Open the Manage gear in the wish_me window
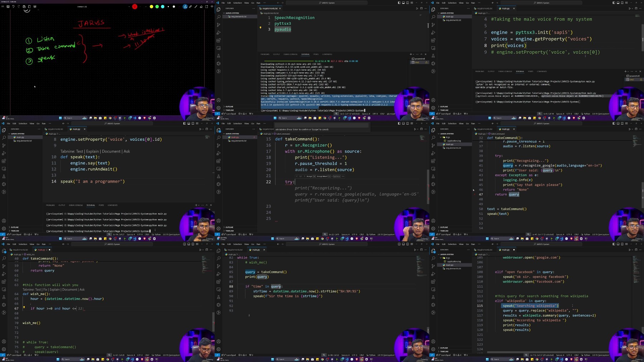644x362 pixels. click(4, 349)
